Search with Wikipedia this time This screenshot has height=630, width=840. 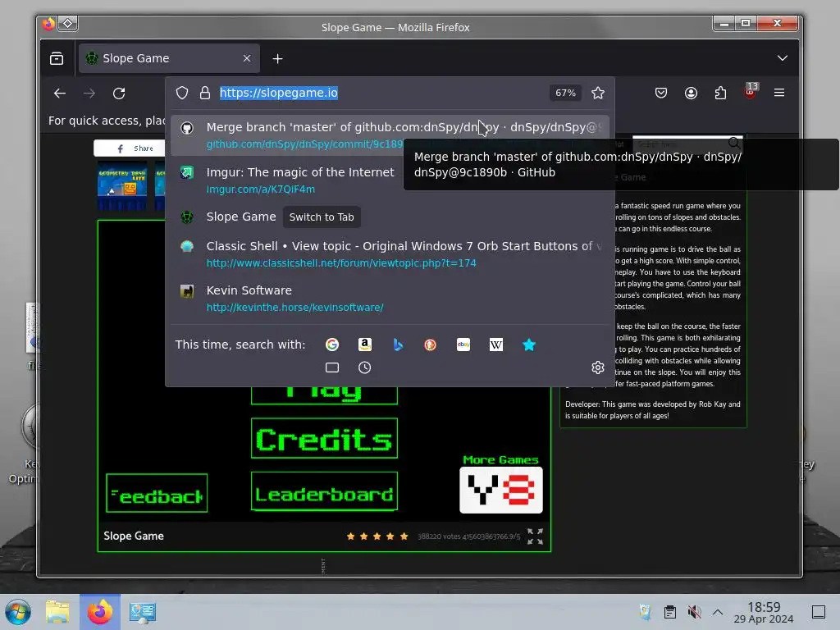496,345
